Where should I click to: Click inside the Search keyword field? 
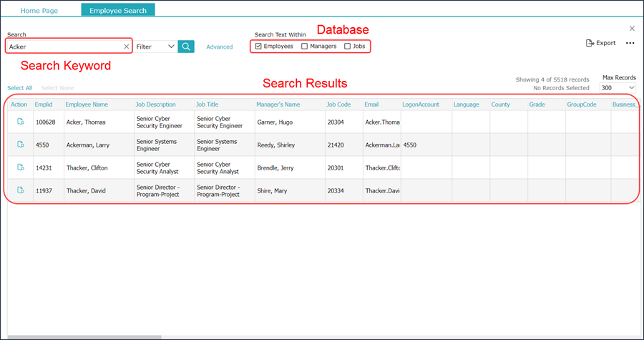(x=66, y=47)
